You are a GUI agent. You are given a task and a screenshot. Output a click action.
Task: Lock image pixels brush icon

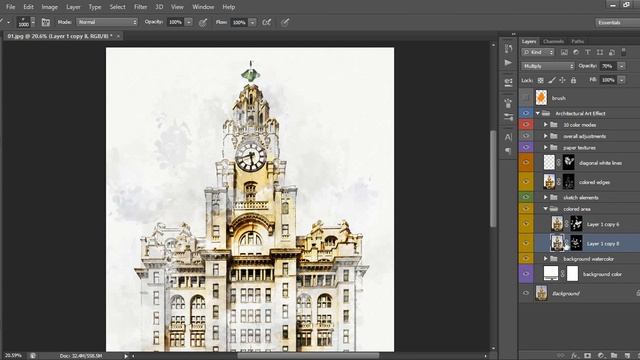pyautogui.click(x=552, y=80)
